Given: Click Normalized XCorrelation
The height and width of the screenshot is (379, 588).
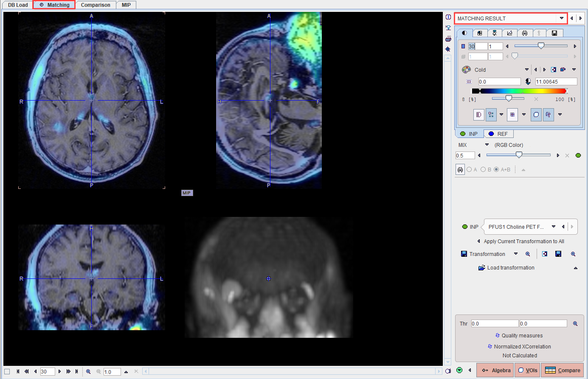Looking at the screenshot, I should pyautogui.click(x=519, y=346).
